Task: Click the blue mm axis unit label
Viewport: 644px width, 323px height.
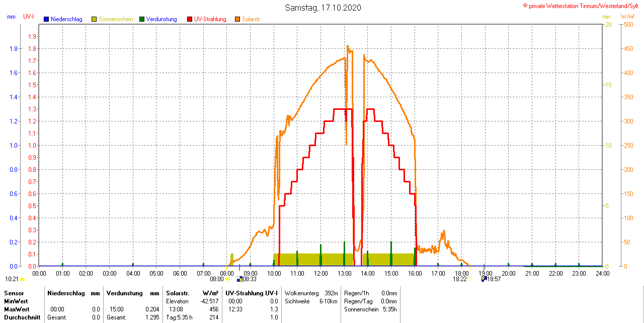Action: click(x=11, y=17)
